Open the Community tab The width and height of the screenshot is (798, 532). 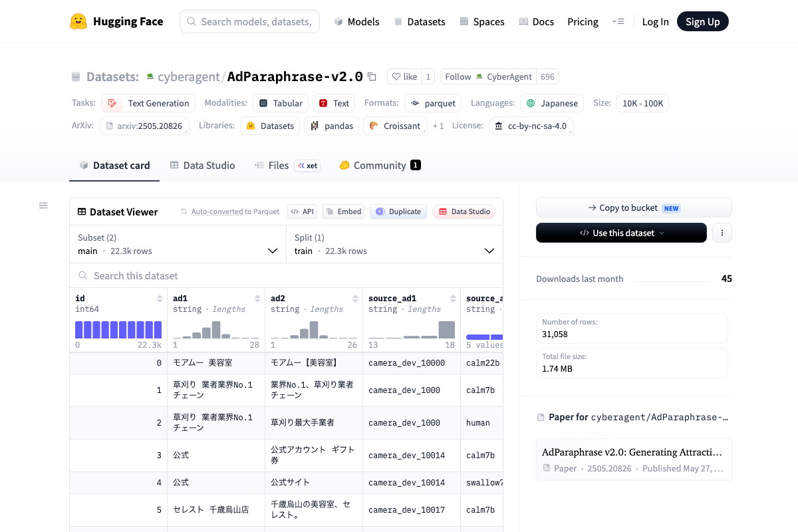[x=380, y=166]
